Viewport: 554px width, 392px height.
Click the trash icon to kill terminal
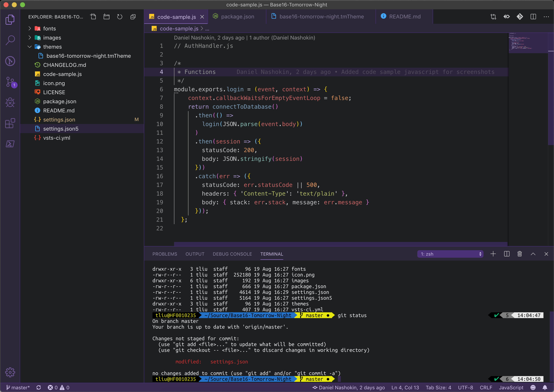tap(520, 254)
